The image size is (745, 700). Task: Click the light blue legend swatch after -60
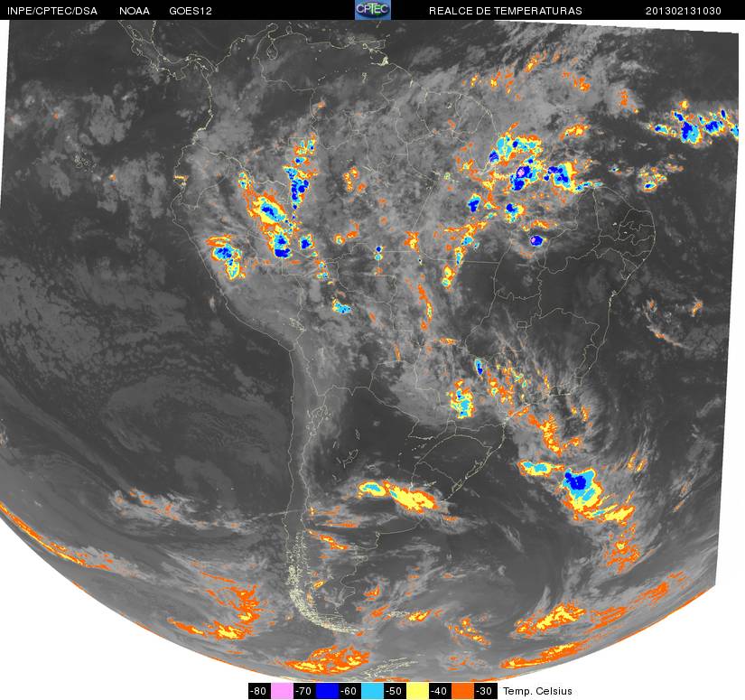click(372, 691)
